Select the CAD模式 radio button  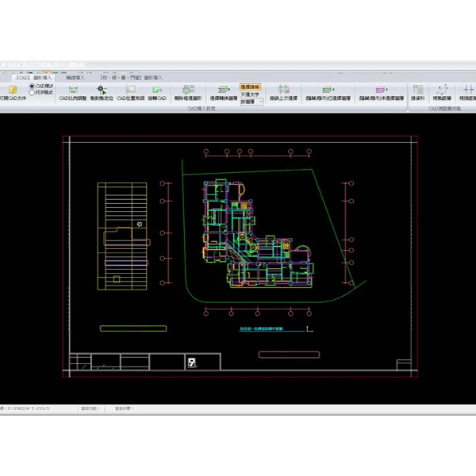tap(32, 86)
